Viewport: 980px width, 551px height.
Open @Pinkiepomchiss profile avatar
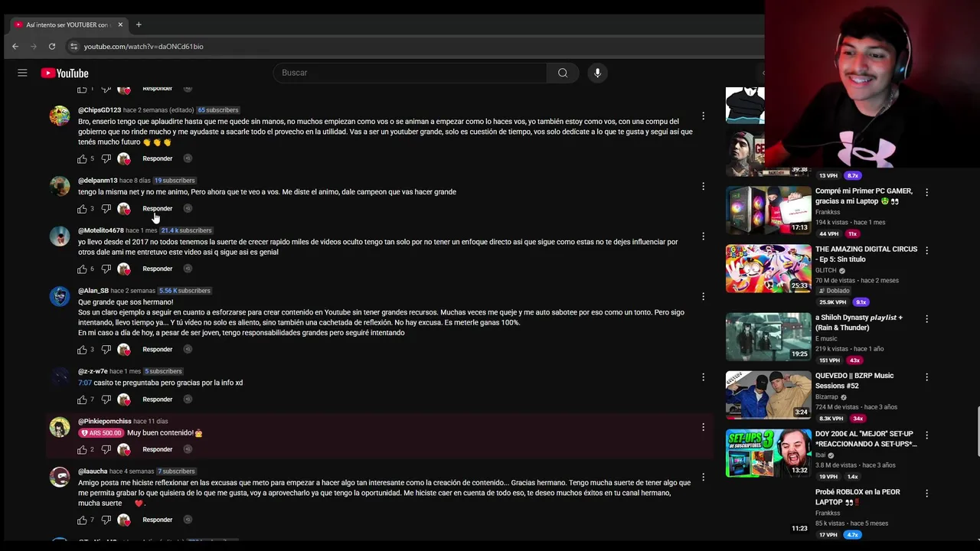[60, 427]
